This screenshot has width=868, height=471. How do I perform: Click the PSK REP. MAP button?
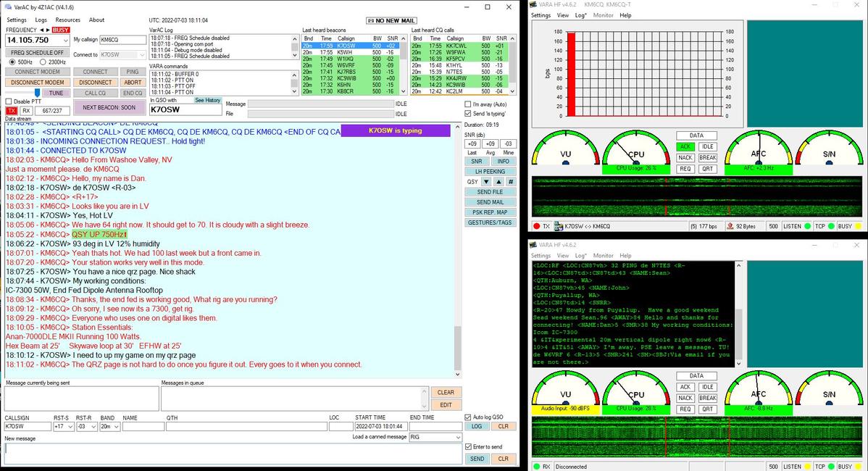pyautogui.click(x=490, y=212)
